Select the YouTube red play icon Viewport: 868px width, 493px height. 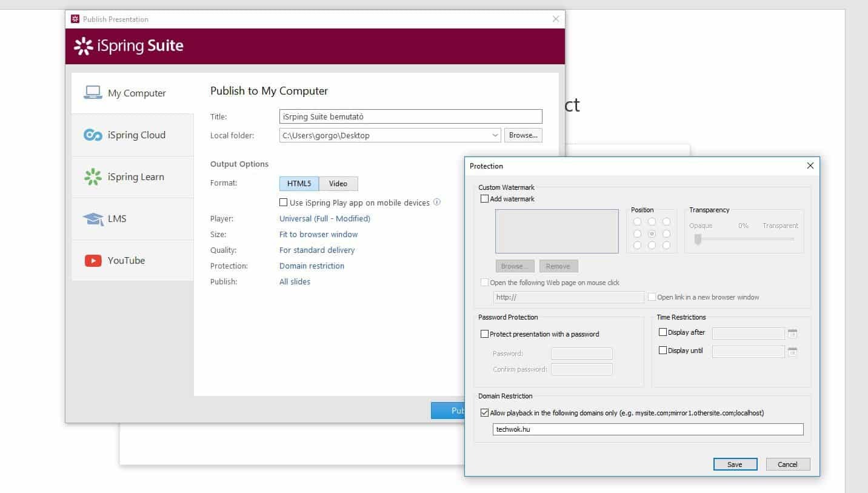point(93,261)
